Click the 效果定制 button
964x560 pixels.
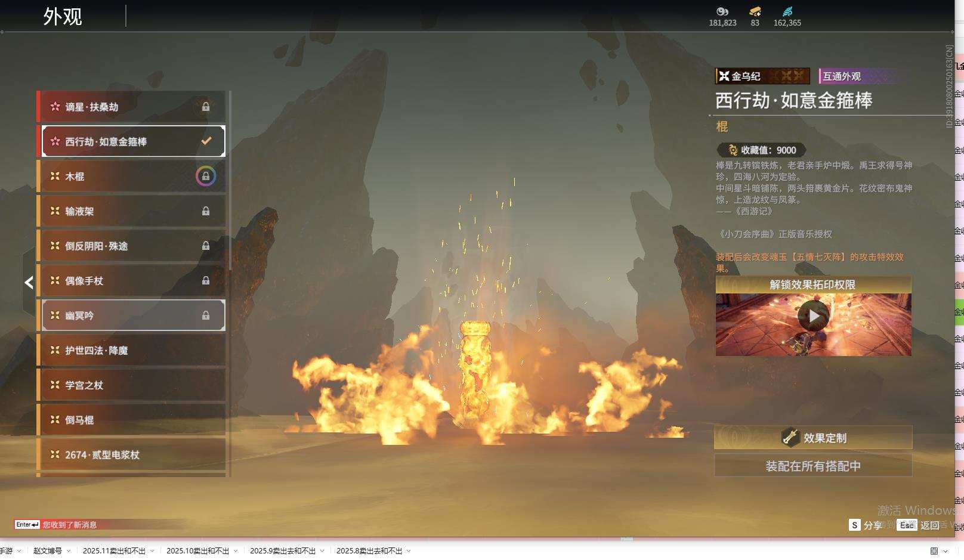(x=813, y=438)
